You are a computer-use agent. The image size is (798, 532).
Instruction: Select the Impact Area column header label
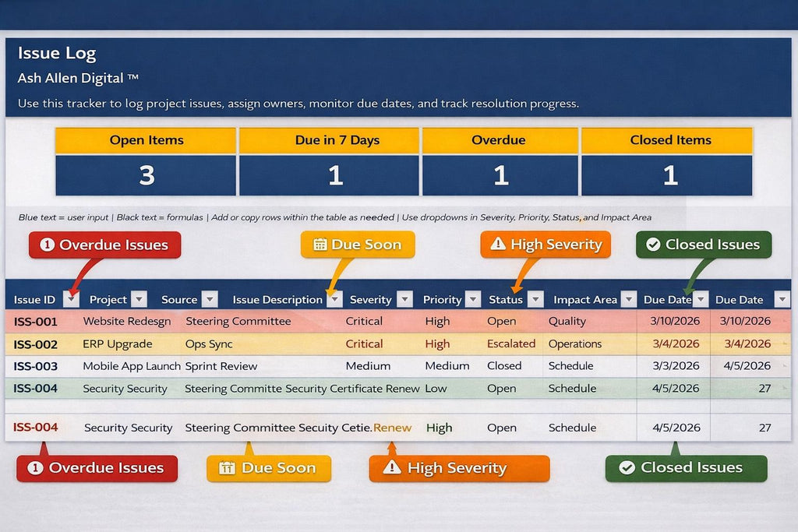pyautogui.click(x=585, y=300)
